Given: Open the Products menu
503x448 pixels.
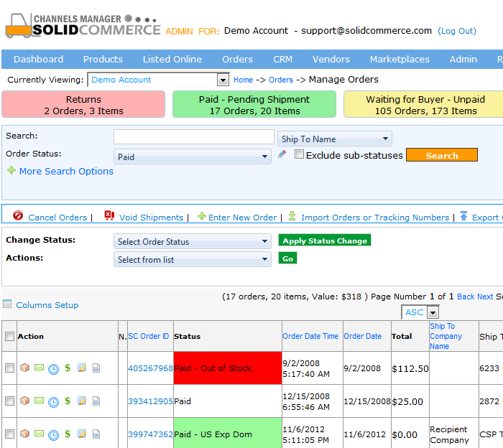Looking at the screenshot, I should 103,60.
